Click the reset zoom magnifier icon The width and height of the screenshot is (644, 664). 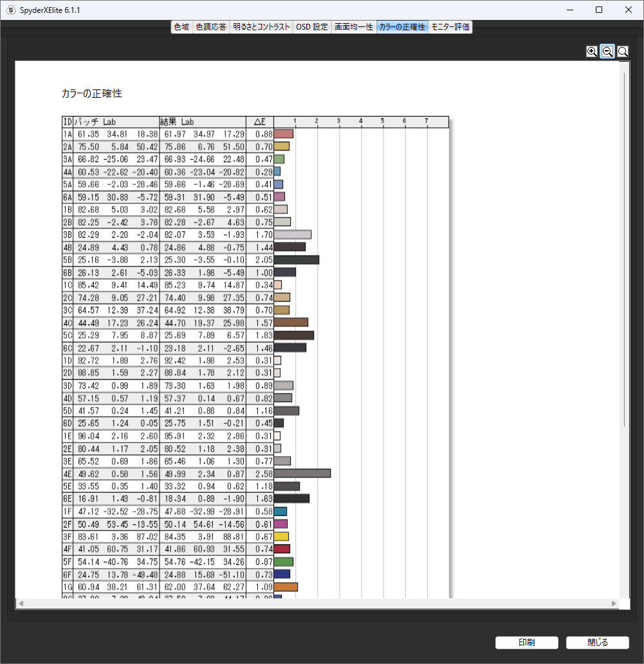click(x=623, y=52)
